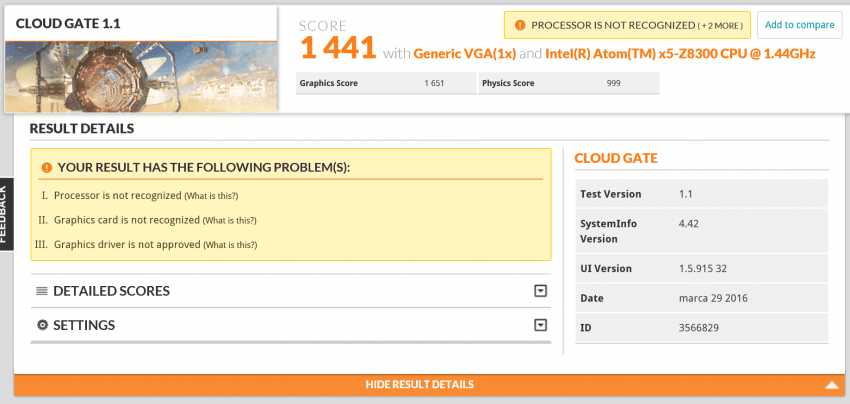
Task: Click the Graphics card is not recognized text
Action: tap(127, 220)
